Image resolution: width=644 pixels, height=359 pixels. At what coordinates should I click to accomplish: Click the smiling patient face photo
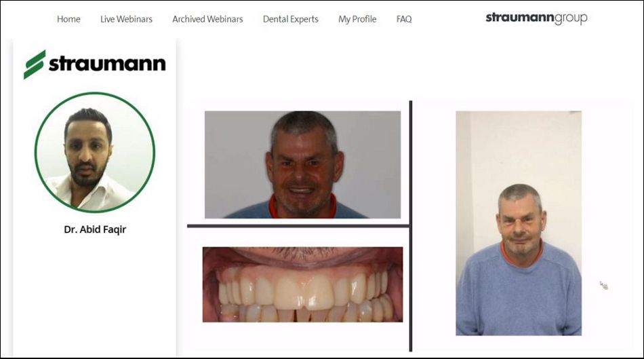click(303, 164)
